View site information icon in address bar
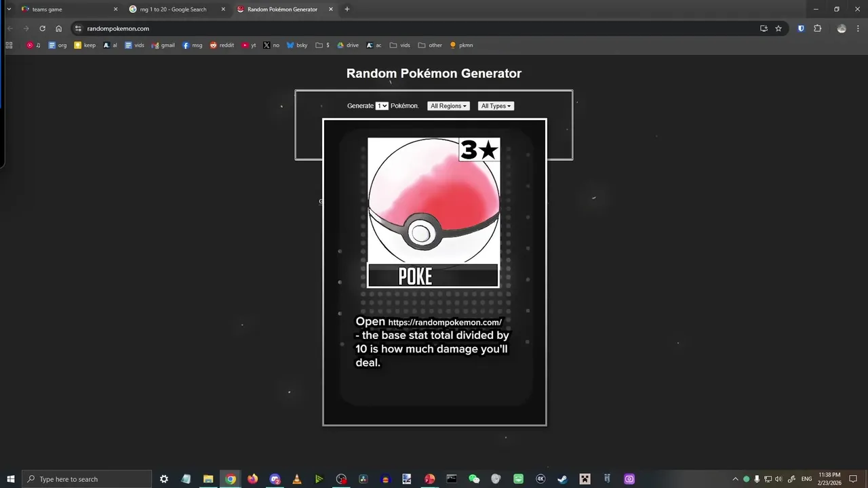 coord(78,28)
